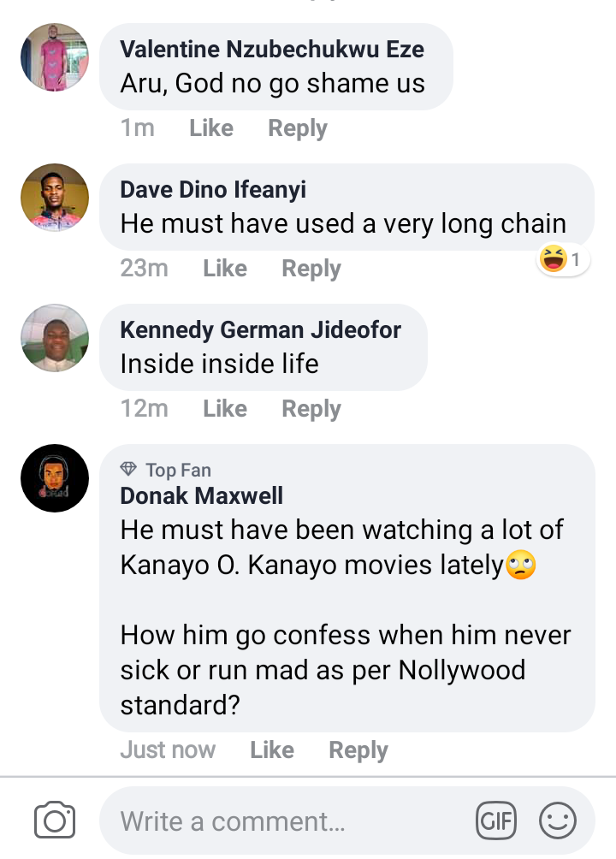Like Kennedy German Jideofor's comment
This screenshot has height=859, width=616.
tap(225, 409)
